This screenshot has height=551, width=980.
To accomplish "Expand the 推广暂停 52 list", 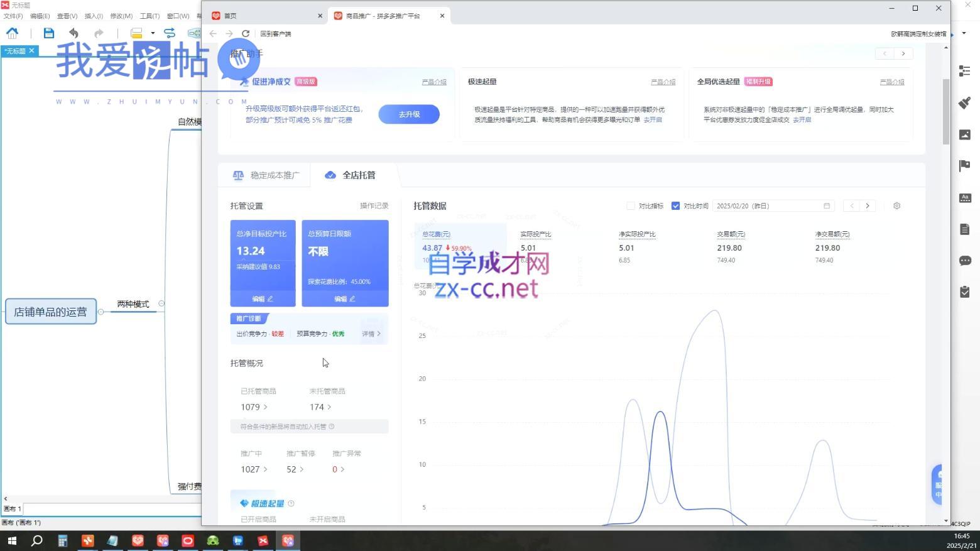I will pos(295,469).
